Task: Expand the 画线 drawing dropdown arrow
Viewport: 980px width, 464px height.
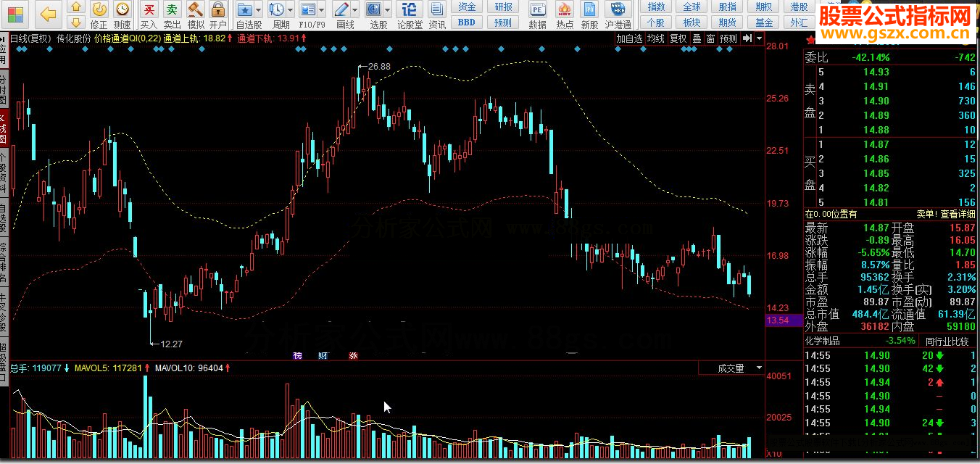Action: (x=355, y=10)
